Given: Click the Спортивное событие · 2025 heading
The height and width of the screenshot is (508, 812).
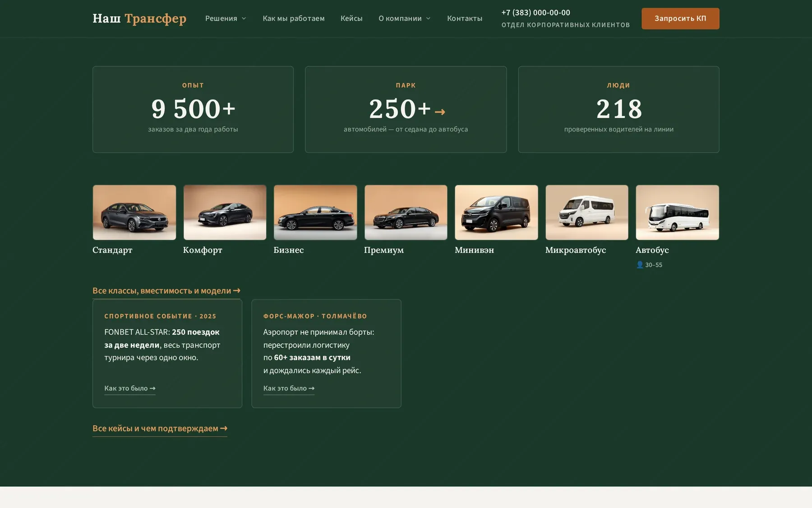Looking at the screenshot, I should [160, 316].
